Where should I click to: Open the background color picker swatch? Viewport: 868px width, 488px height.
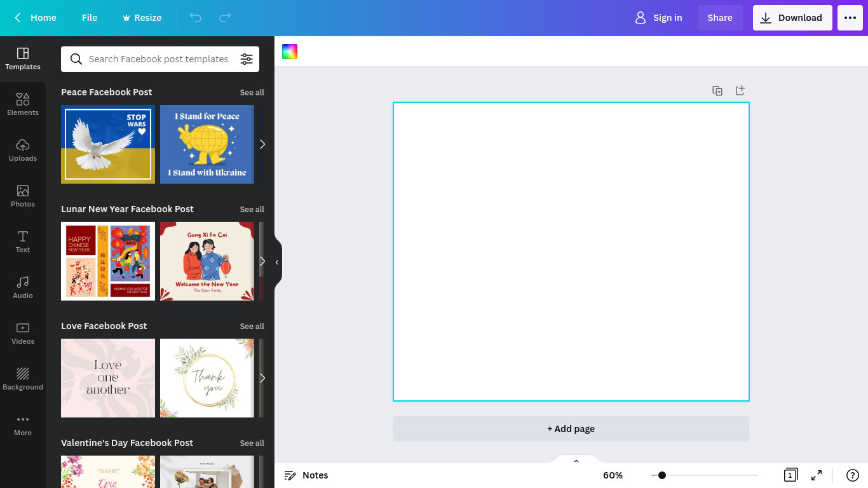click(x=290, y=51)
